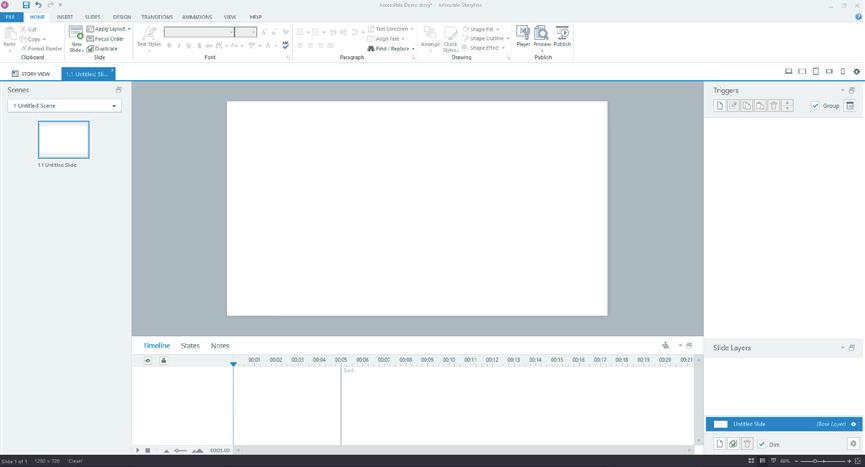
Task: Toggle visibility eye on Untitled Slide base layer
Action: coord(853,424)
